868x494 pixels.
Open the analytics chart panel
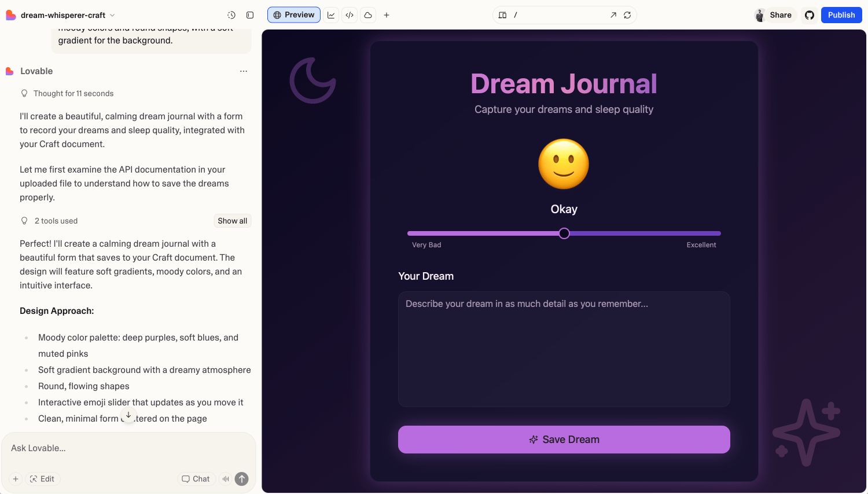pos(331,14)
